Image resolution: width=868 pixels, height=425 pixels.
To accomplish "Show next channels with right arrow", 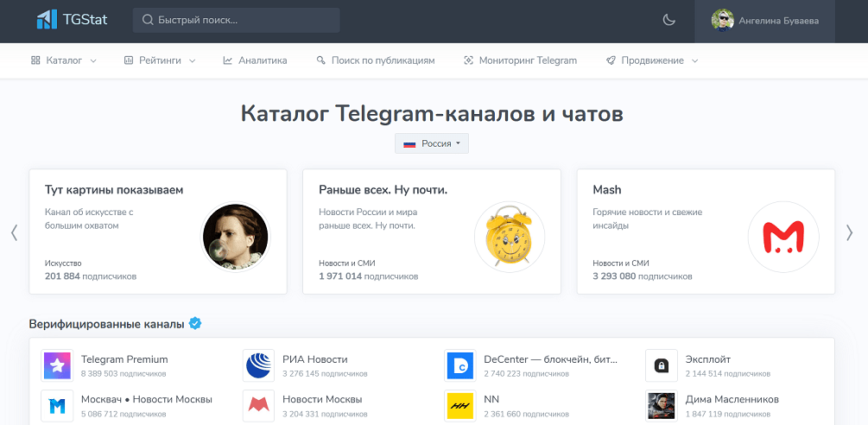I will 850,232.
